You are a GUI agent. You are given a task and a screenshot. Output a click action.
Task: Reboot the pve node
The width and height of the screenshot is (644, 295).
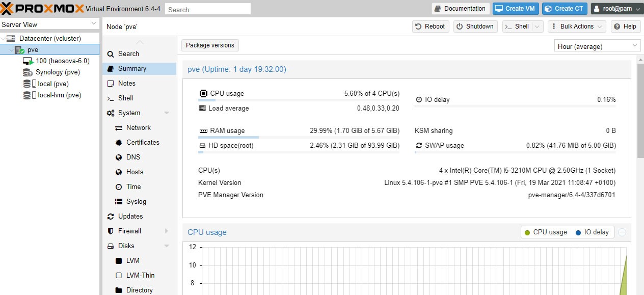click(431, 26)
